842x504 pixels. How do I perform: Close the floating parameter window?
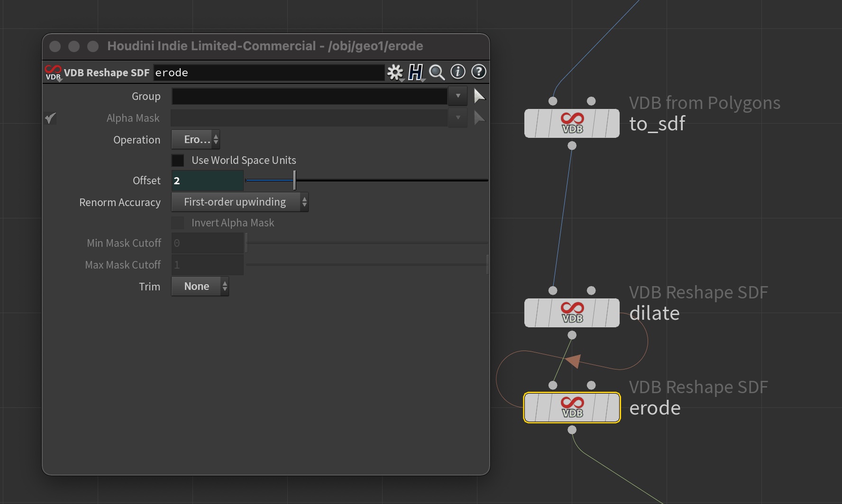[55, 46]
